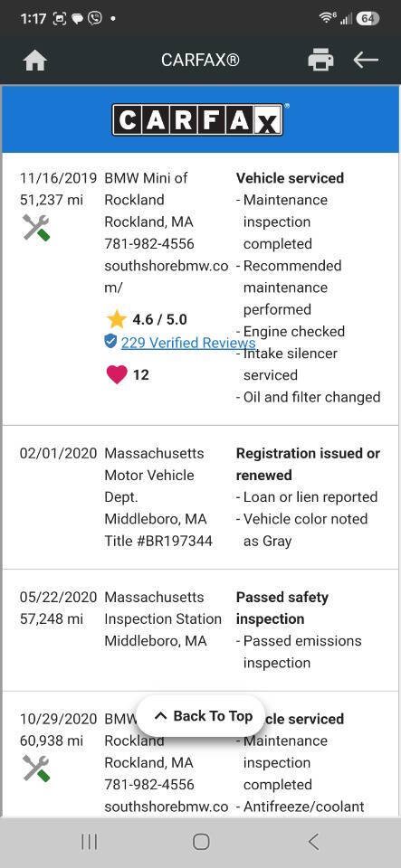Screen dimensions: 401x868
Task: Click the CARFAX logo banner
Action: click(x=200, y=119)
